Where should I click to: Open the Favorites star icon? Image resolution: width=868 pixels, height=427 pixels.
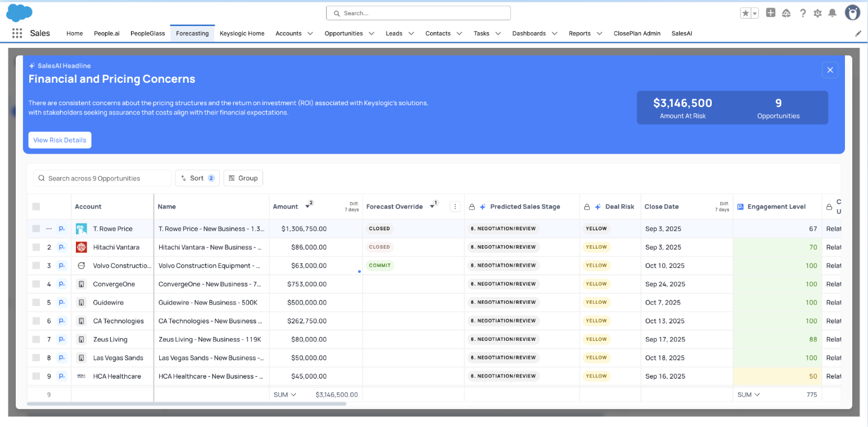coord(745,13)
